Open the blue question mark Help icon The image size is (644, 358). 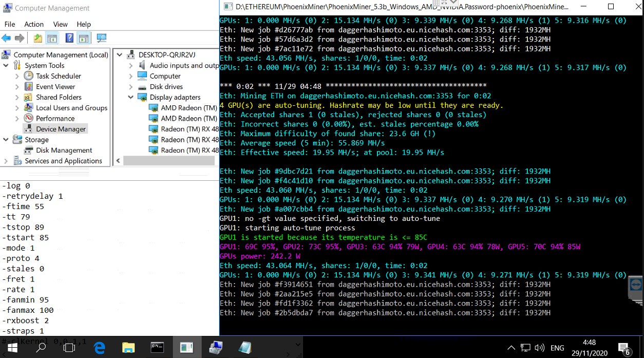[x=69, y=39]
